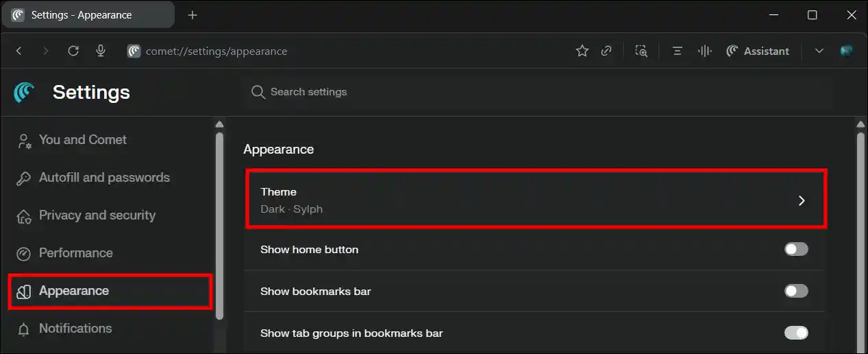Click the screenshot search icon in toolbar
Viewport: 868px width, 354px height.
click(641, 51)
